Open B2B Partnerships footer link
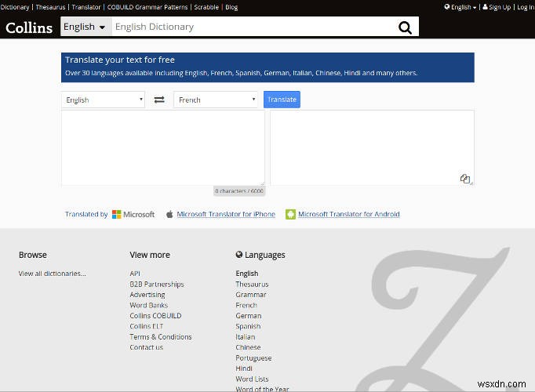This screenshot has width=535, height=392. click(x=157, y=285)
